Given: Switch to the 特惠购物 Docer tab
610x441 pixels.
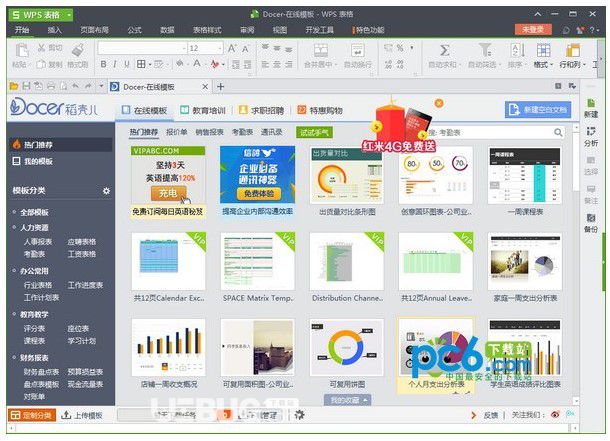Looking at the screenshot, I should [320, 110].
